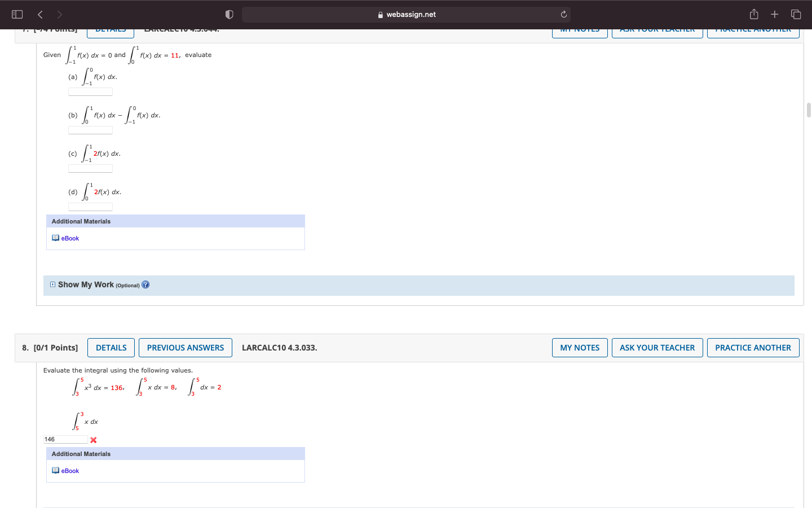812x508 pixels.
Task: Expand the Show My Work section
Action: (x=52, y=284)
